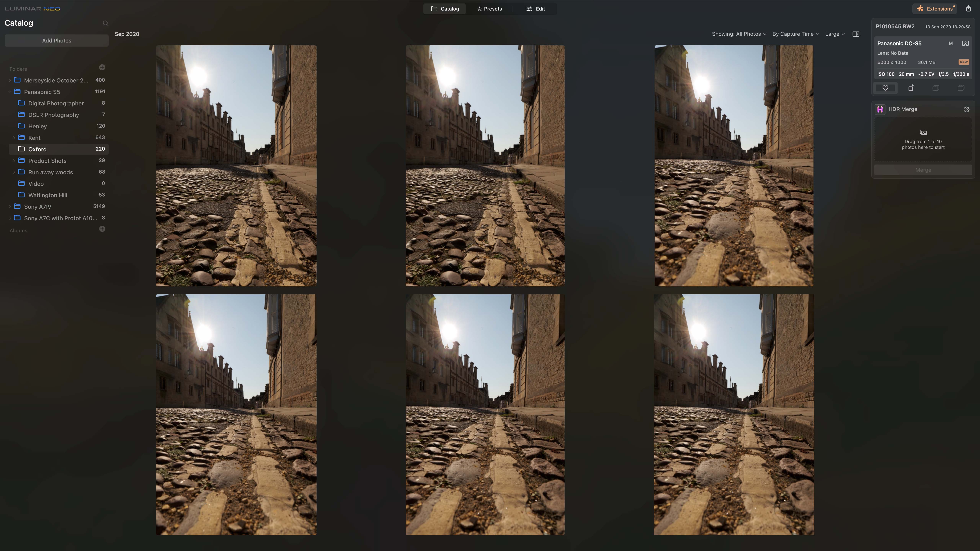The height and width of the screenshot is (551, 980).
Task: Click the HDR Merge extension icon
Action: [x=880, y=109]
